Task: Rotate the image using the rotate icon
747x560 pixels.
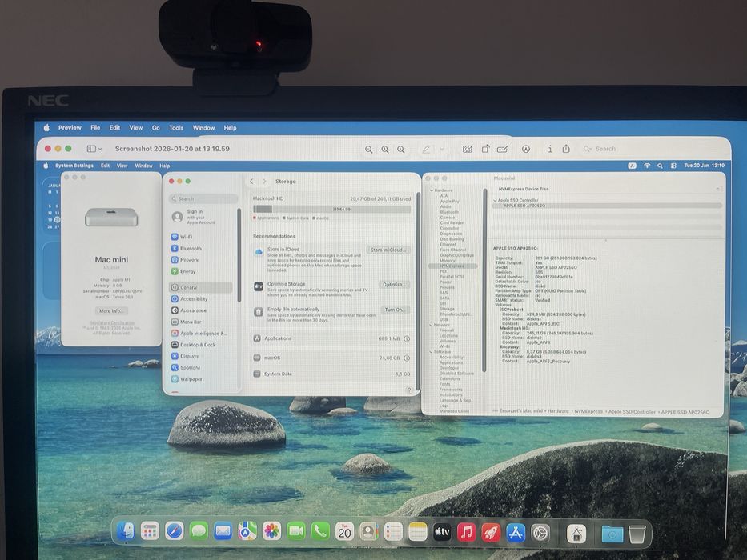Action: 485,149
